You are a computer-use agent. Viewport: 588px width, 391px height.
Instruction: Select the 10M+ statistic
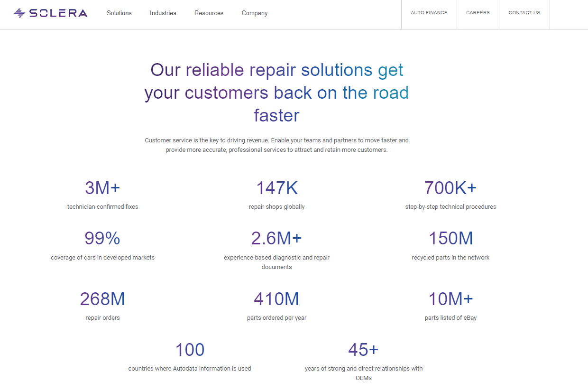click(450, 299)
